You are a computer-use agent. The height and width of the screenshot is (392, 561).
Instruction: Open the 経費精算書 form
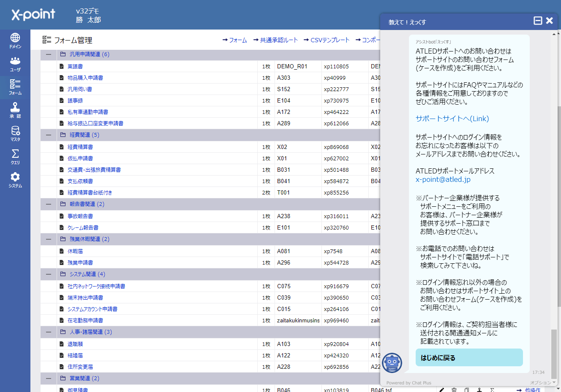80,147
